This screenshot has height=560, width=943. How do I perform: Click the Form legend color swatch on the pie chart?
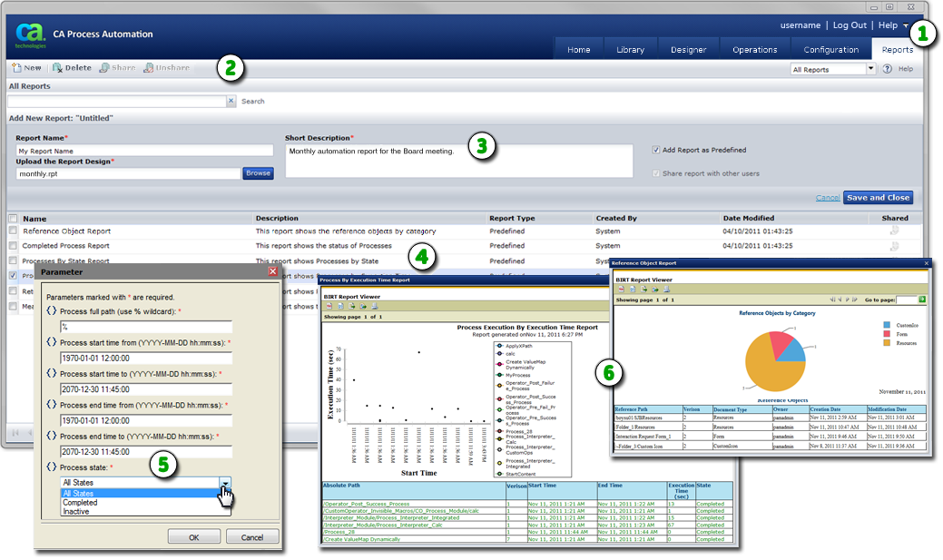[x=887, y=334]
